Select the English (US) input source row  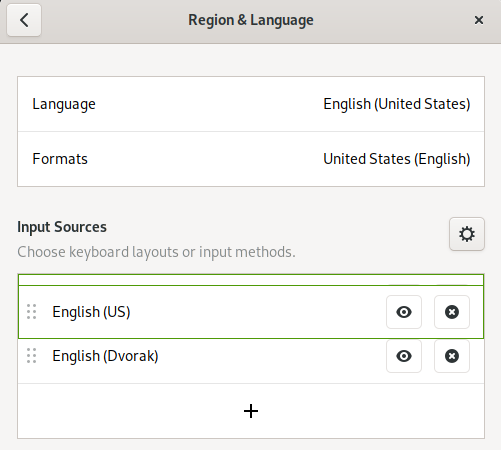click(x=251, y=312)
